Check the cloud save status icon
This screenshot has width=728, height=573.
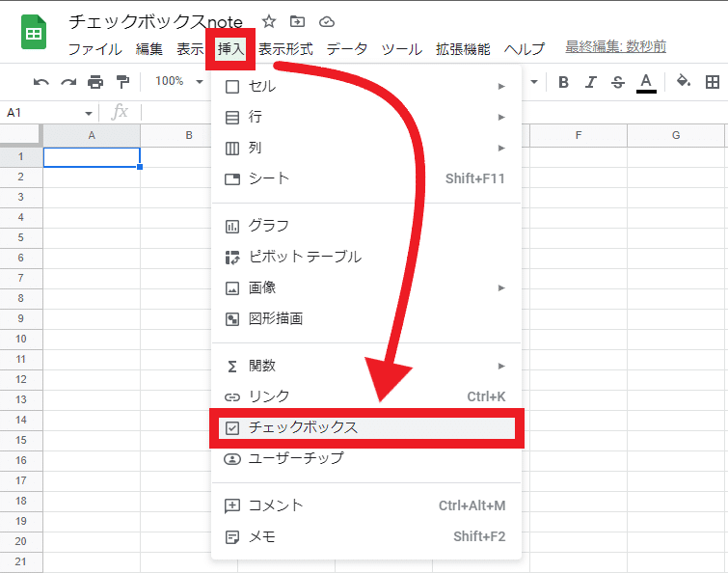tap(327, 22)
